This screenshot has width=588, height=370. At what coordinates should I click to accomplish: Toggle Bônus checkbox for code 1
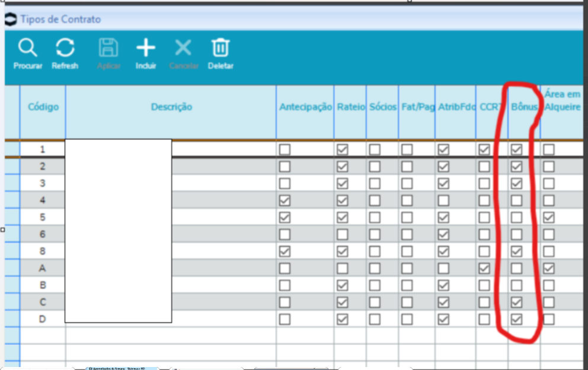tap(516, 149)
